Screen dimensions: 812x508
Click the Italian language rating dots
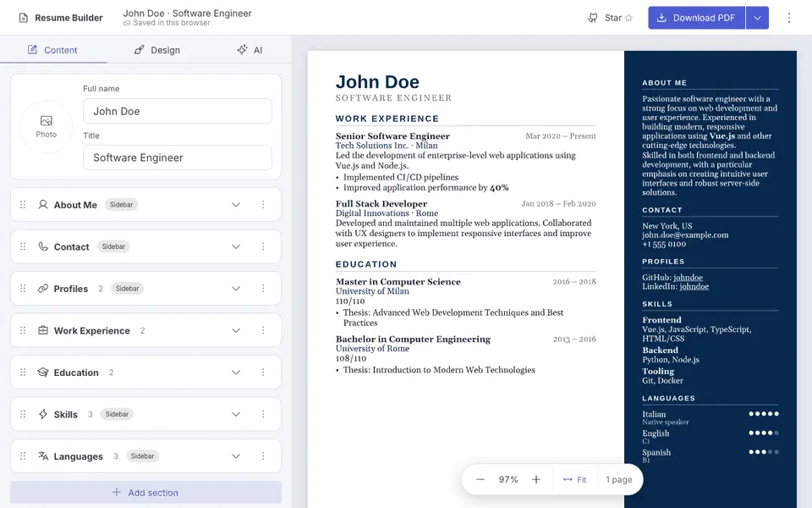(764, 414)
